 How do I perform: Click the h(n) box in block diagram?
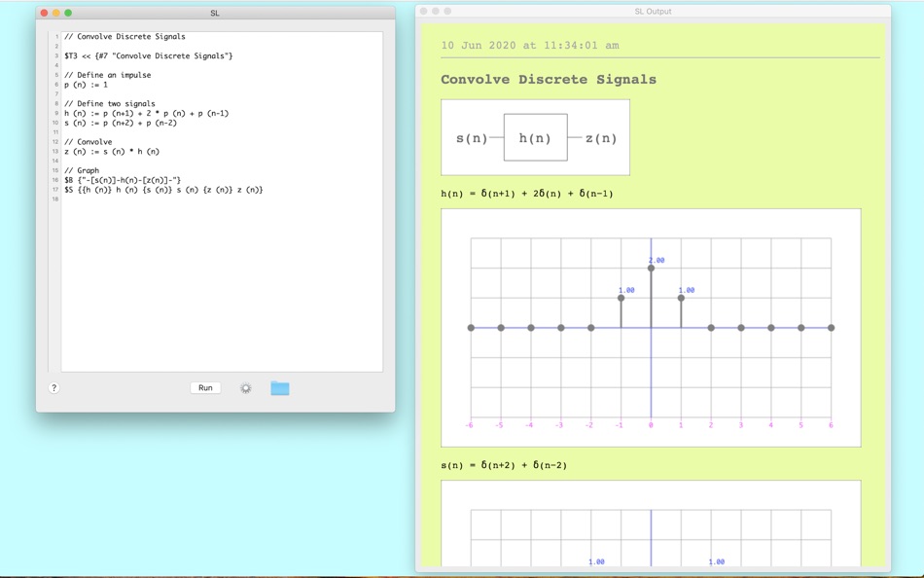535,137
